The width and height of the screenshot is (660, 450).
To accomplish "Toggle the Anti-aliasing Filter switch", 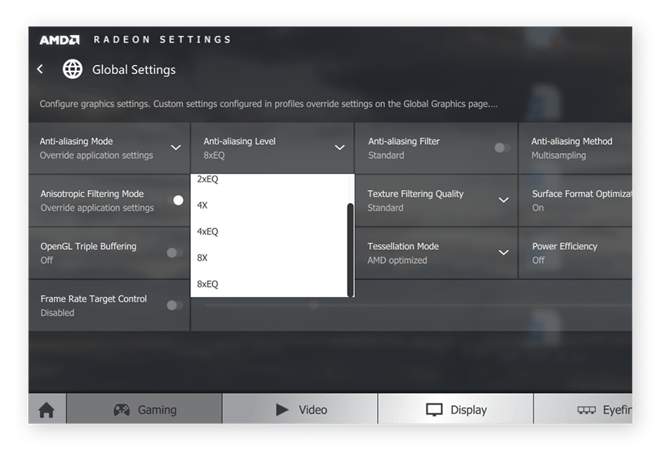I will click(502, 148).
